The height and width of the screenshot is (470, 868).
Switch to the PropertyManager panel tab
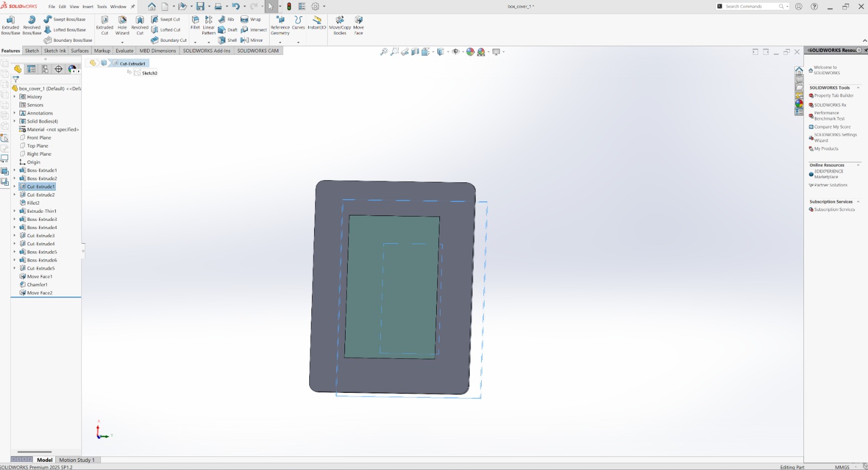[31, 69]
